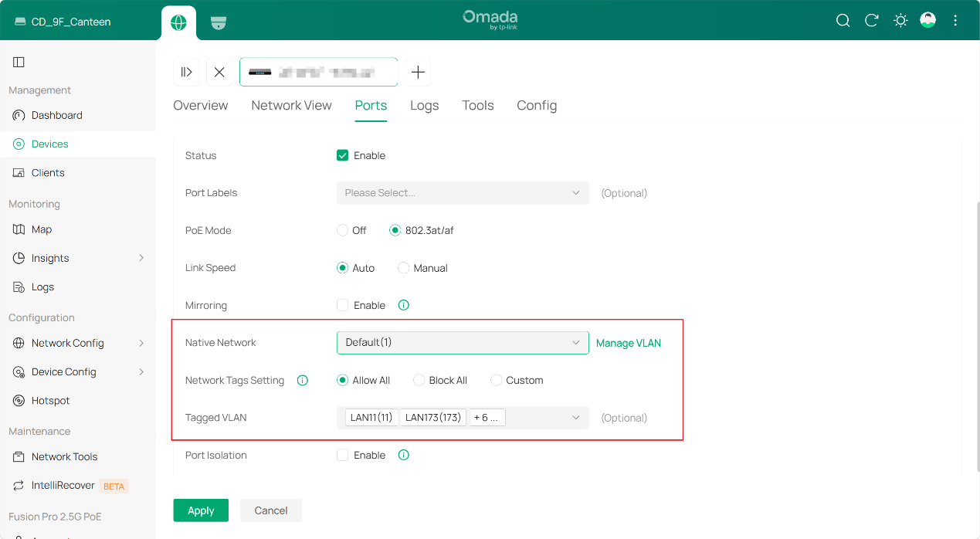Refresh the page with the reload icon

point(872,21)
